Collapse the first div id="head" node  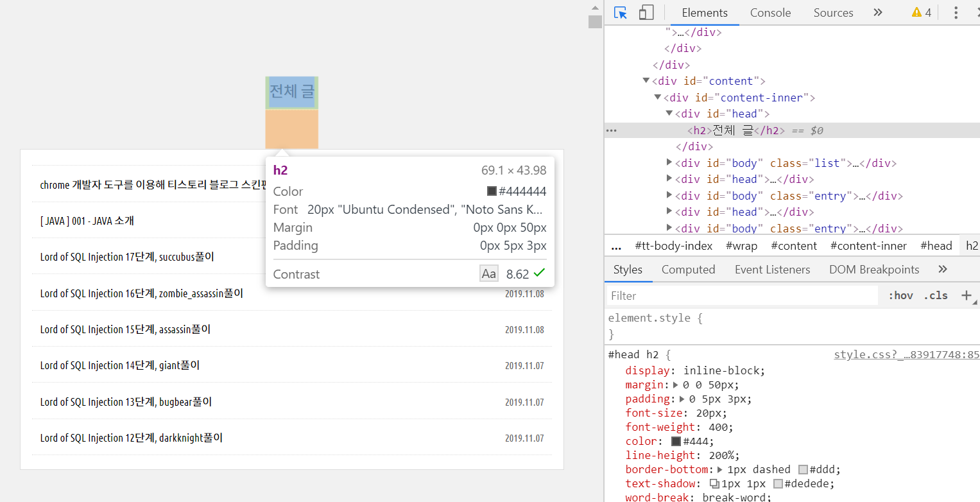669,114
